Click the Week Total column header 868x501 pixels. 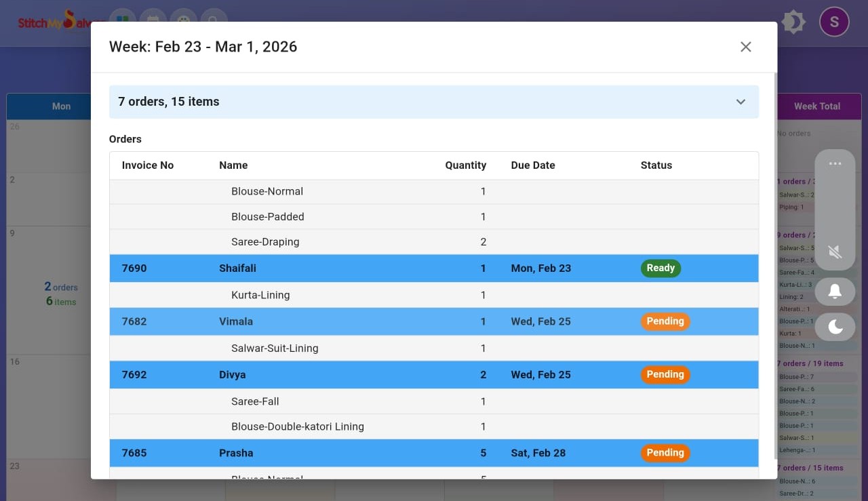(x=816, y=106)
